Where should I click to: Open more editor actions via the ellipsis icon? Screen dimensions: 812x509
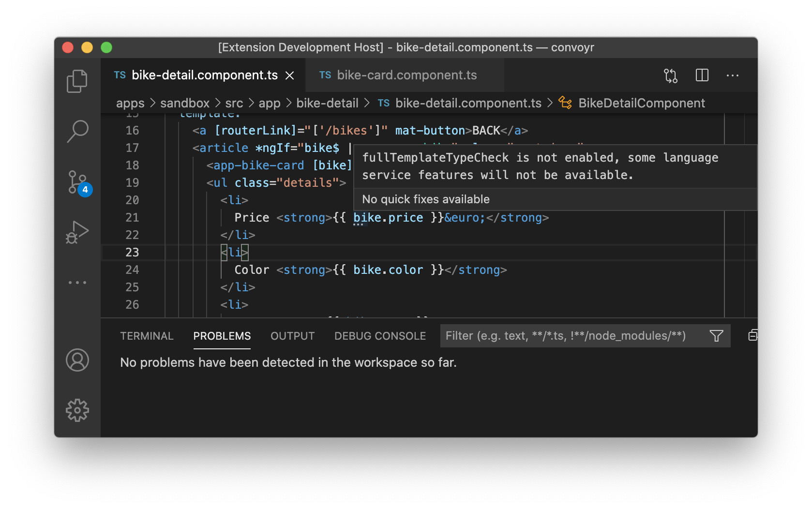(733, 75)
